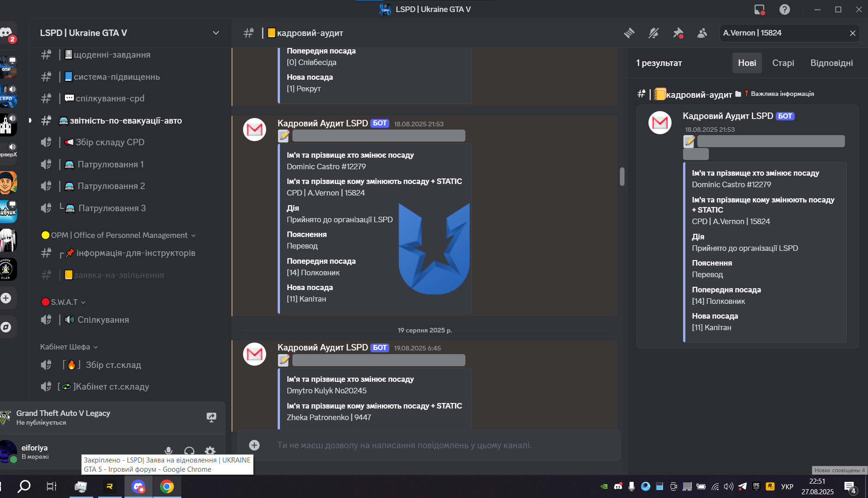The height and width of the screenshot is (498, 868).
Task: Join the Патрулювання 1 voice channel
Action: pos(130,164)
